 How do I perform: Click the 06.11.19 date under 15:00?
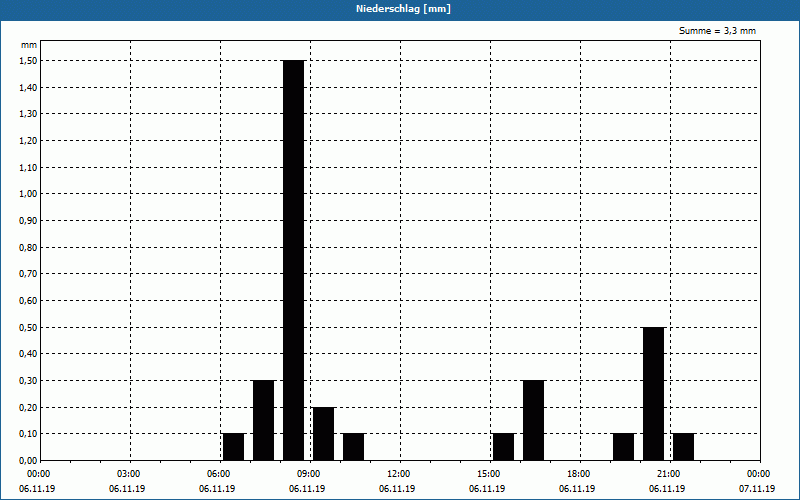487,489
